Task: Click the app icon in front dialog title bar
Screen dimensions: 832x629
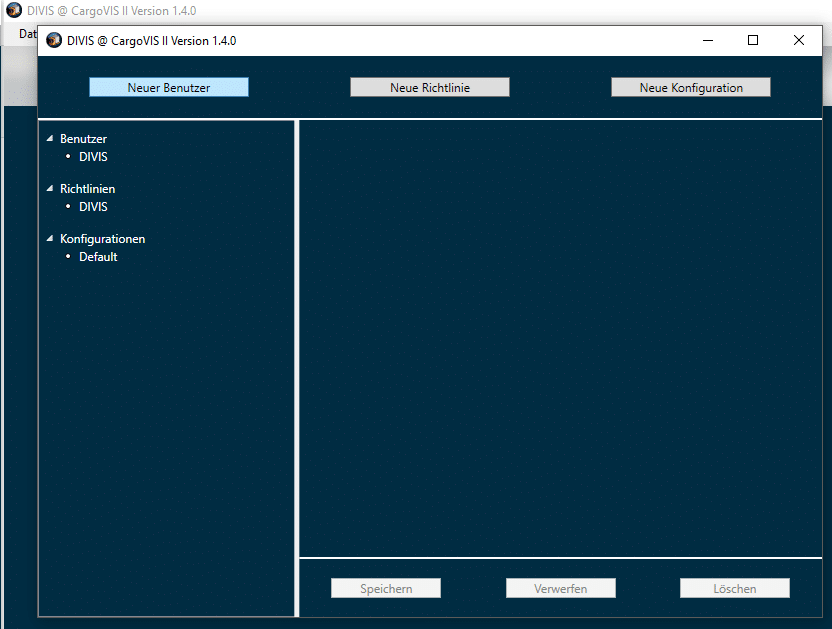Action: coord(54,40)
